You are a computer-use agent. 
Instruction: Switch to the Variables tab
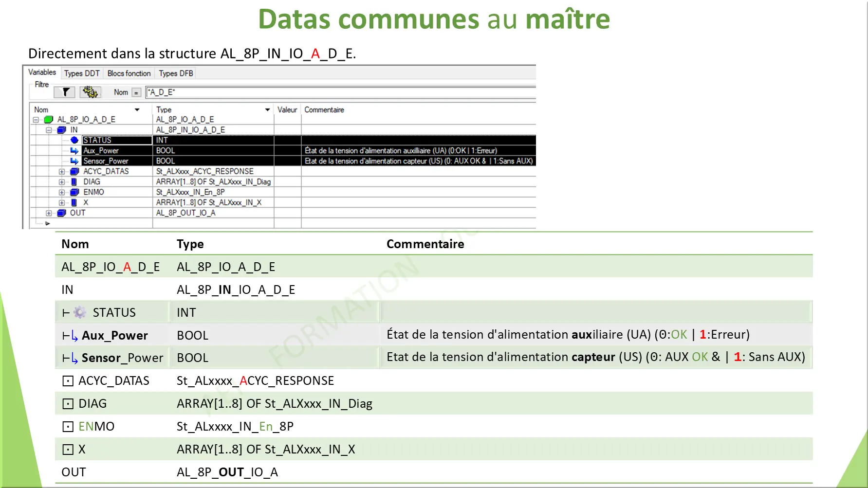click(42, 72)
